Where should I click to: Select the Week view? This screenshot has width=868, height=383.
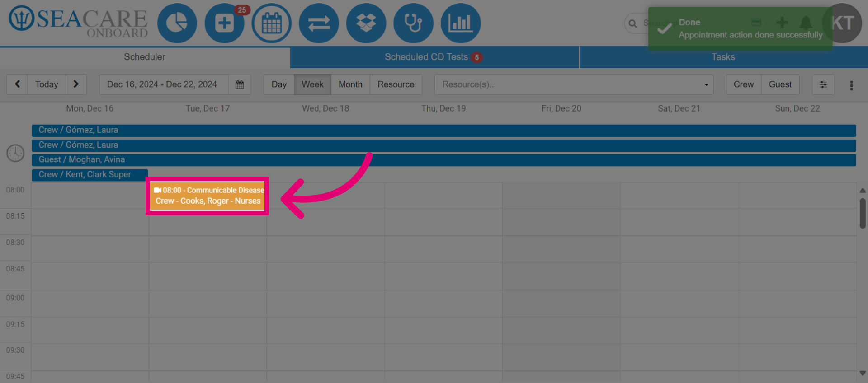pyautogui.click(x=312, y=84)
